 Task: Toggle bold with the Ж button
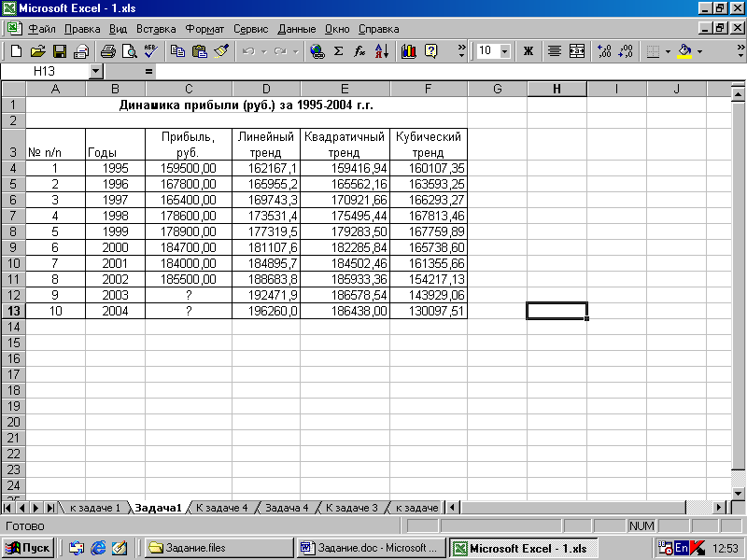point(528,51)
